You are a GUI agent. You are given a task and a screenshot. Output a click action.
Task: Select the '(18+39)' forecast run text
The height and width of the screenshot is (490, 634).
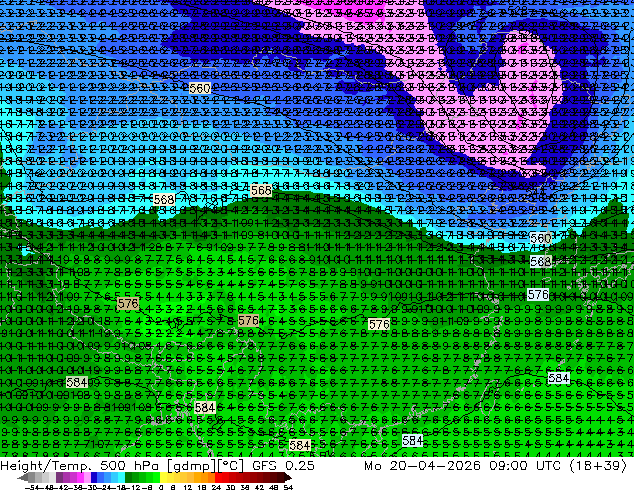(599, 466)
